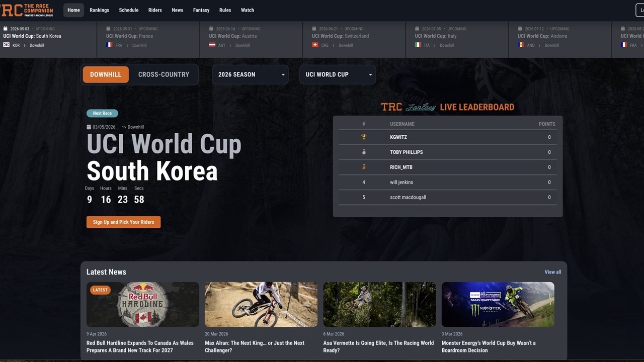Select username will jenkins in leaderboard
The image size is (644, 362).
coord(401,183)
